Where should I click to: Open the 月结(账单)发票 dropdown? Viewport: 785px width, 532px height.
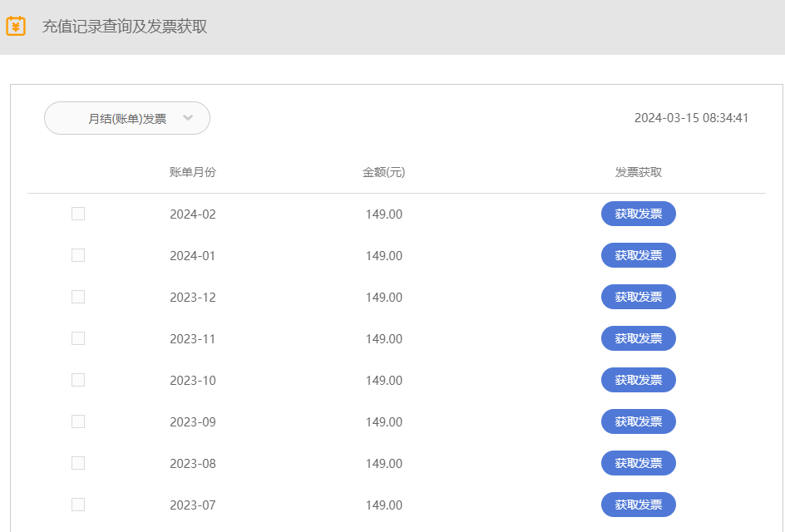coord(127,118)
